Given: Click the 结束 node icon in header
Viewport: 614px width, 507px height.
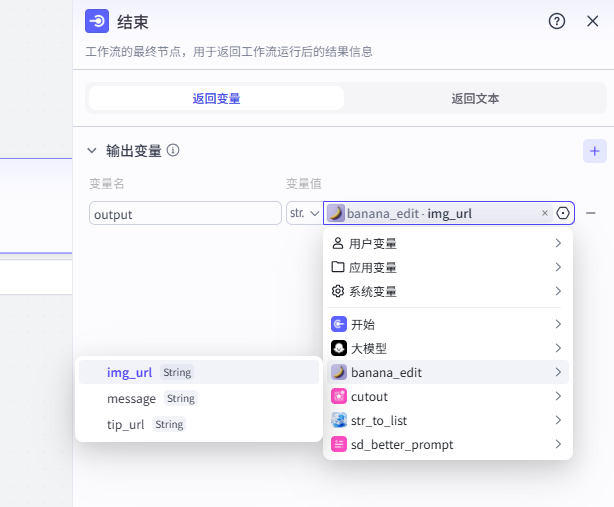Looking at the screenshot, I should coord(97,21).
